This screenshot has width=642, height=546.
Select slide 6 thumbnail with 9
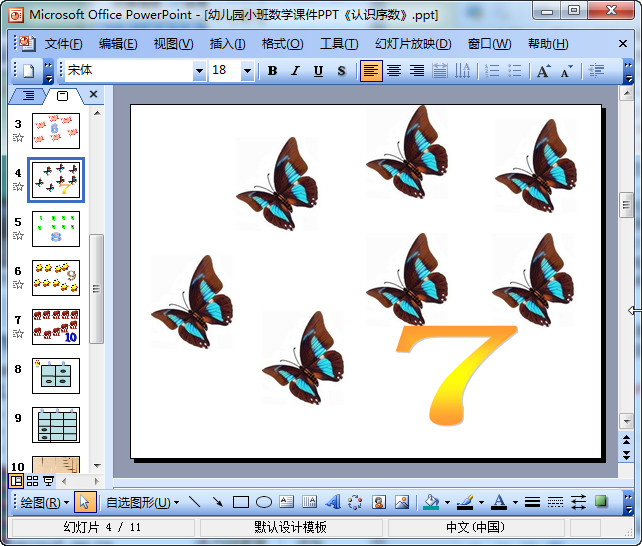click(56, 278)
